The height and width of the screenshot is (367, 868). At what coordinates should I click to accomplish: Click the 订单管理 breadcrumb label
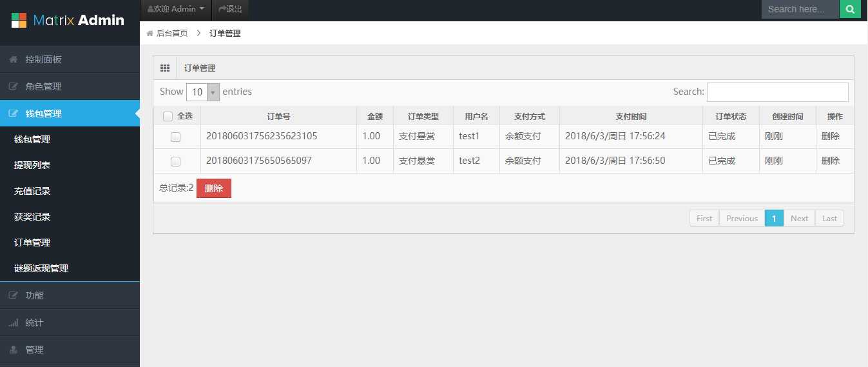[225, 34]
